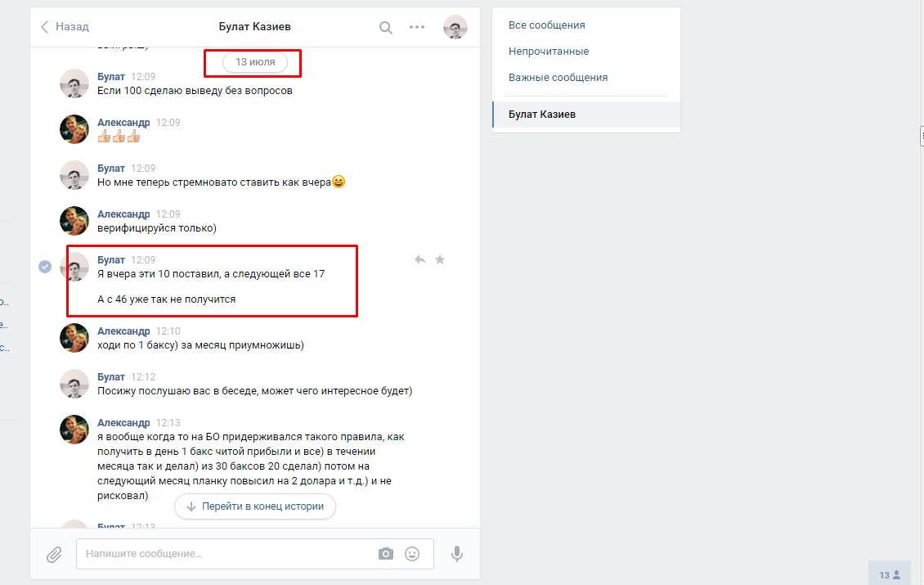This screenshot has width=924, height=585.
Task: Select Булат Казиев conversation in sidebar
Action: click(x=585, y=115)
